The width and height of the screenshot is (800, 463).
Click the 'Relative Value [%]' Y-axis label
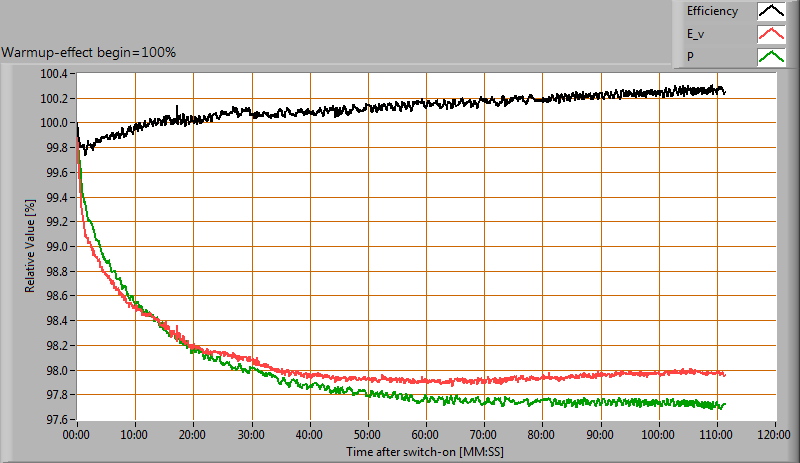point(32,247)
